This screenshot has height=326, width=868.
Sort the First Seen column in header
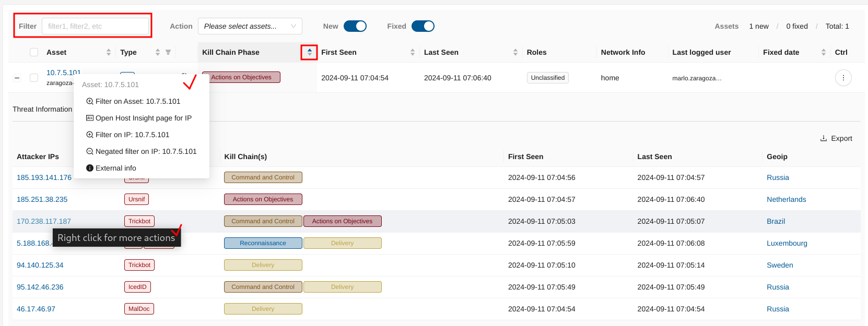coord(413,52)
